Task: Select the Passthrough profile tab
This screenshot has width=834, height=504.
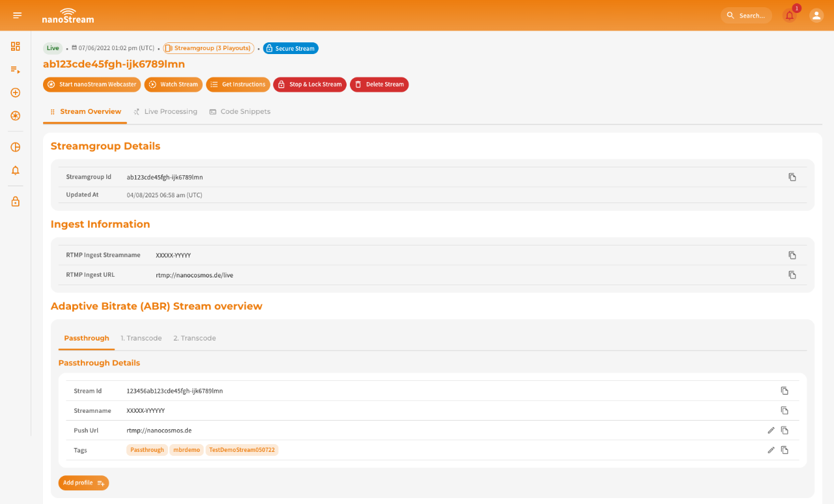Action: (x=87, y=339)
